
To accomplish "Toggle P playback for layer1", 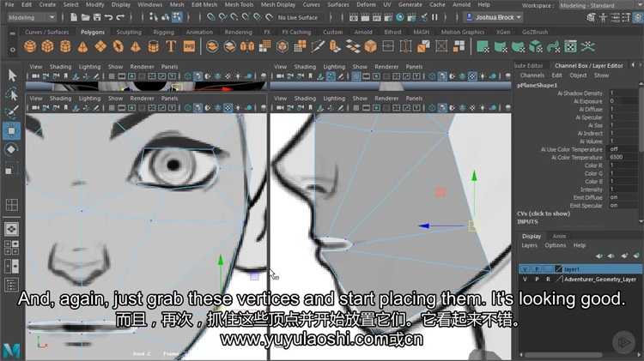I will pos(537,269).
